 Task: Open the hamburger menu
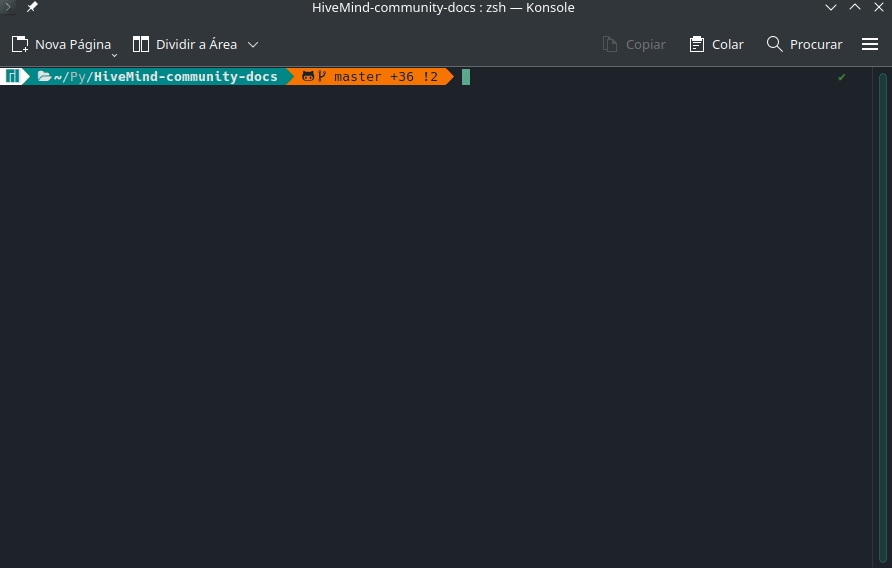(870, 44)
